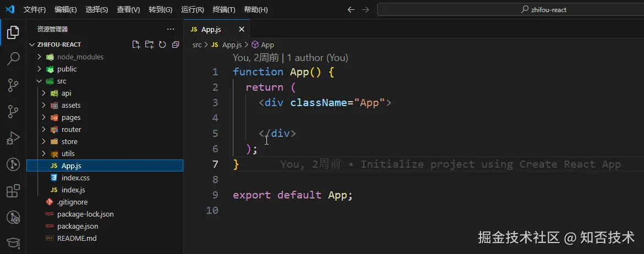Click the New Folder icon in explorer header
The width and height of the screenshot is (644, 254).
tap(149, 45)
